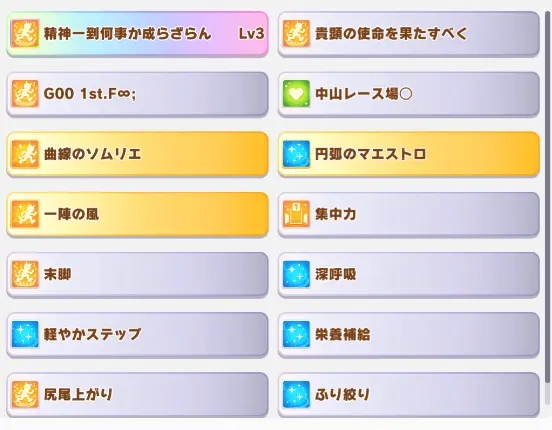552x430 pixels.
Task: Select the orange runner icon beside 曲線のソムリエ
Action: click(x=25, y=154)
